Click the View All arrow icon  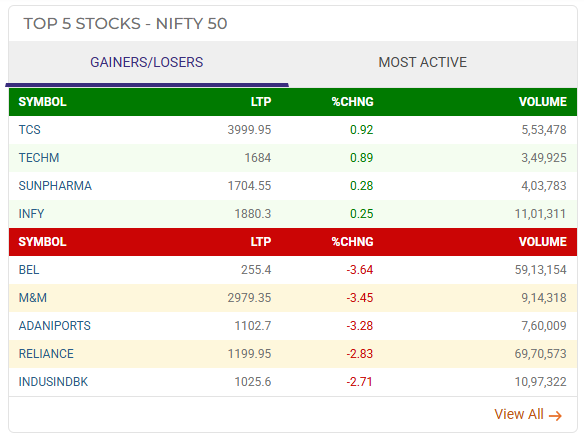coord(555,416)
